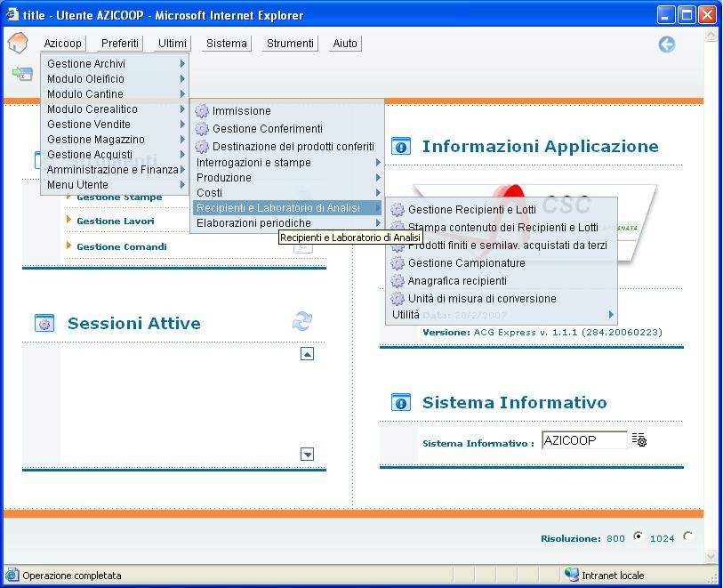Click the page scrollbar down arrow
The height and width of the screenshot is (588, 723).
point(711,557)
